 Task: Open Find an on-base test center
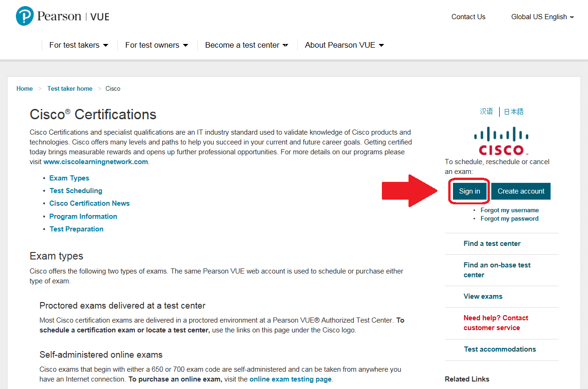click(497, 270)
